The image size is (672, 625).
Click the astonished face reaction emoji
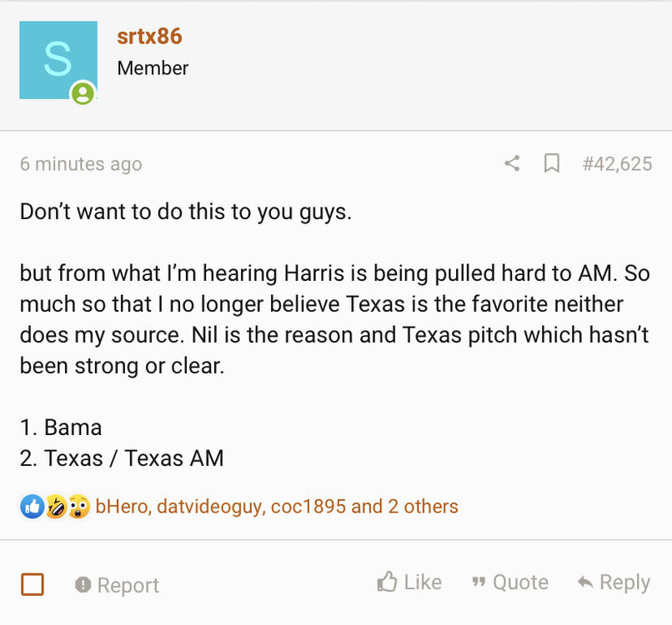[x=78, y=506]
